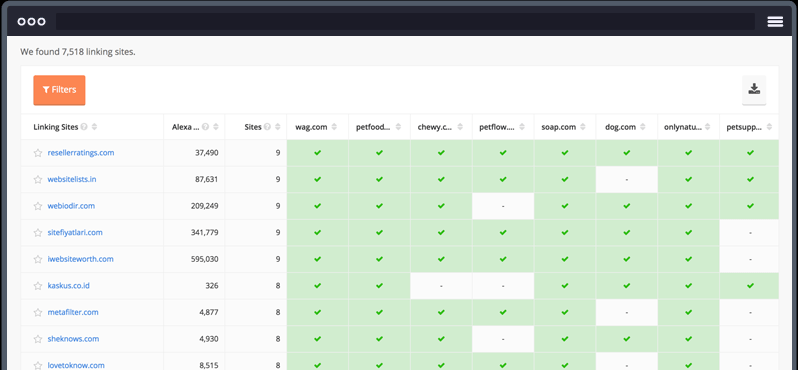
Task: Star metafilter.com as favorite
Action: pos(38,312)
